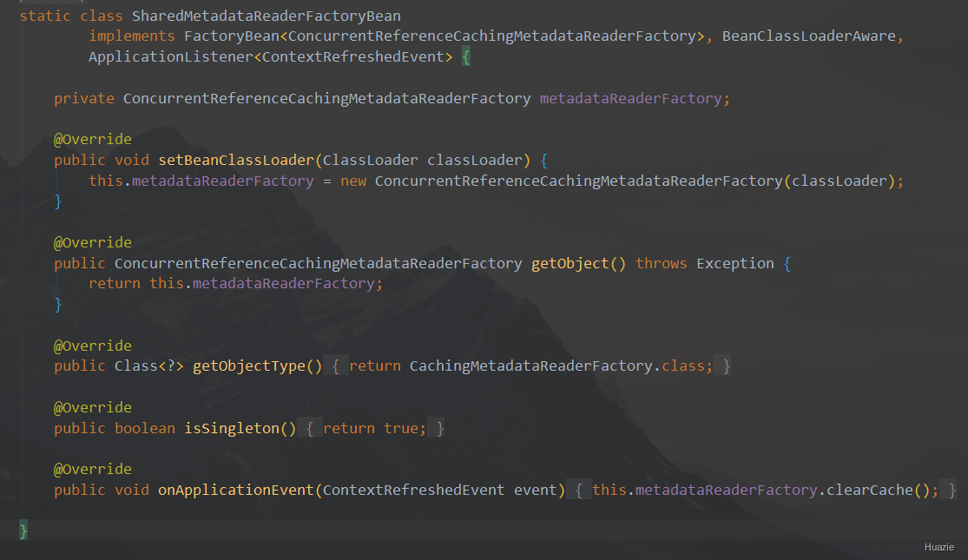Click the getObjectType method name
968x560 pixels.
click(x=249, y=366)
